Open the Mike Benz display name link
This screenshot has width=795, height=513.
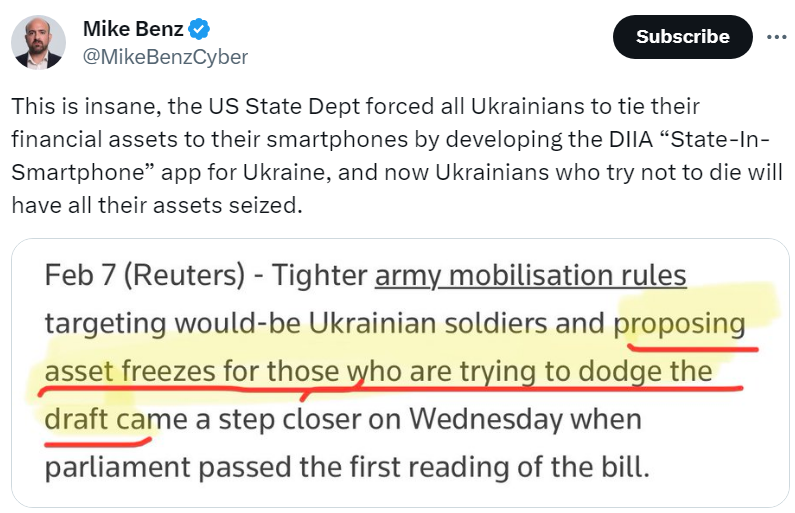(134, 30)
